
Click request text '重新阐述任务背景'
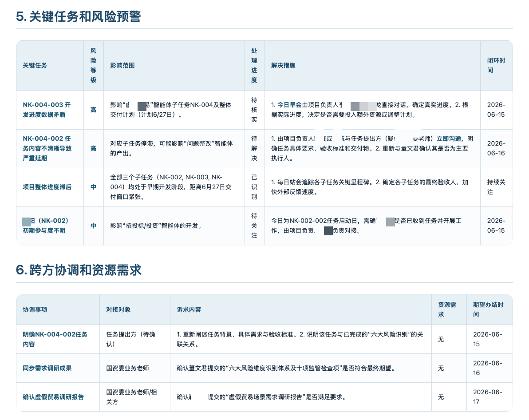pyautogui.click(x=300, y=339)
